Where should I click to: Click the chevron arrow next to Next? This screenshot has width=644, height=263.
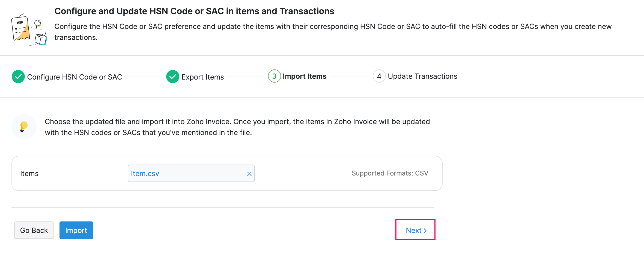point(425,231)
